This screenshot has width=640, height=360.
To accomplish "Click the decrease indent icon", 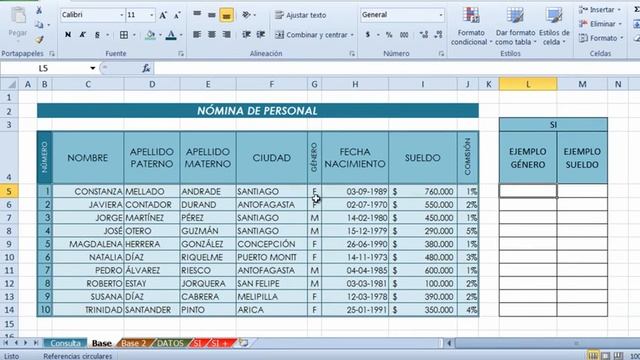I will [x=246, y=35].
